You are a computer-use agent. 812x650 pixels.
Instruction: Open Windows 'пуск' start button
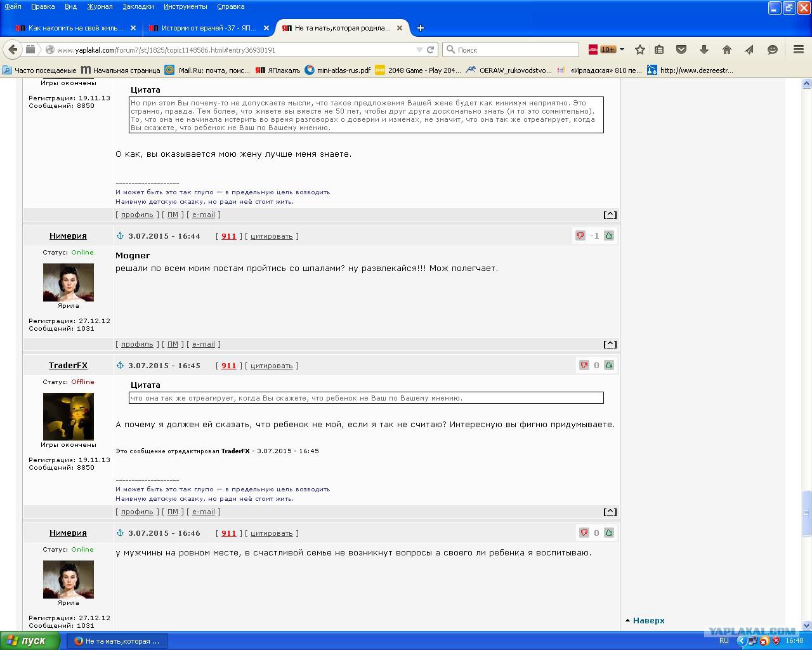point(30,640)
